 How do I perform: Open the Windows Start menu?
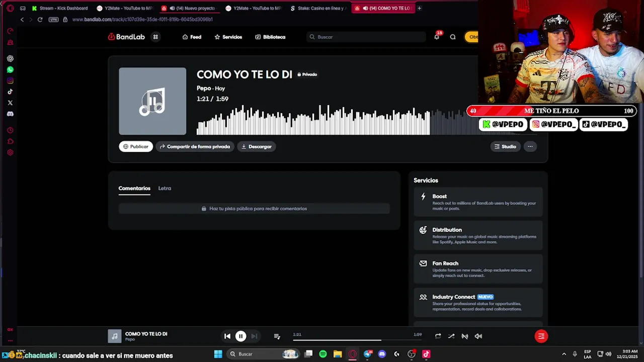(x=218, y=354)
